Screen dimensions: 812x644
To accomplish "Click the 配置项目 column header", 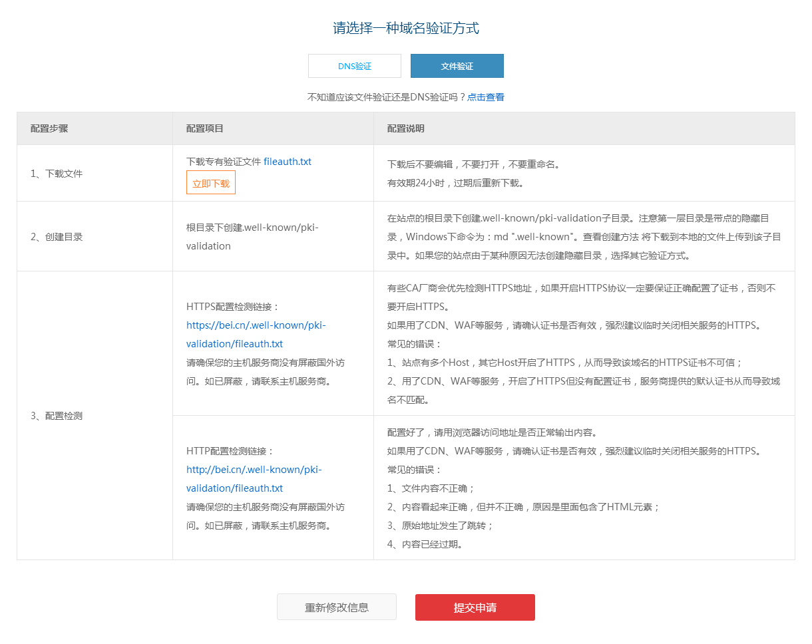I will pos(202,128).
